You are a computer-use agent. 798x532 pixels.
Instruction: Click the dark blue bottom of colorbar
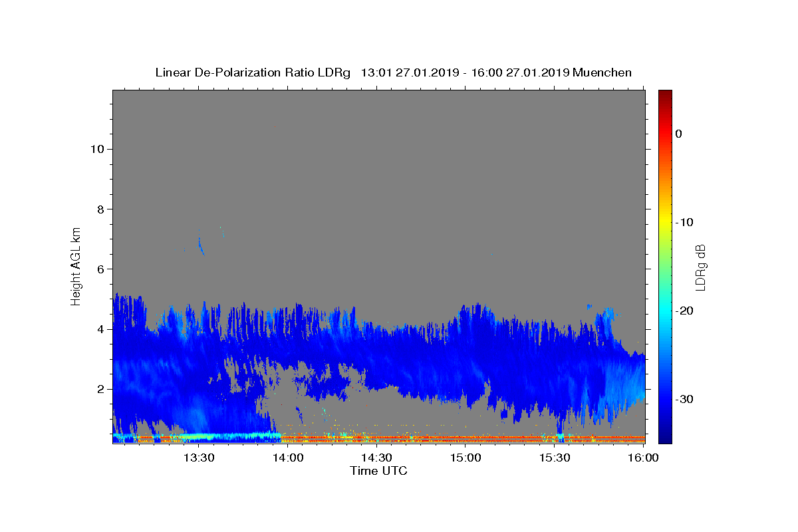click(x=665, y=438)
